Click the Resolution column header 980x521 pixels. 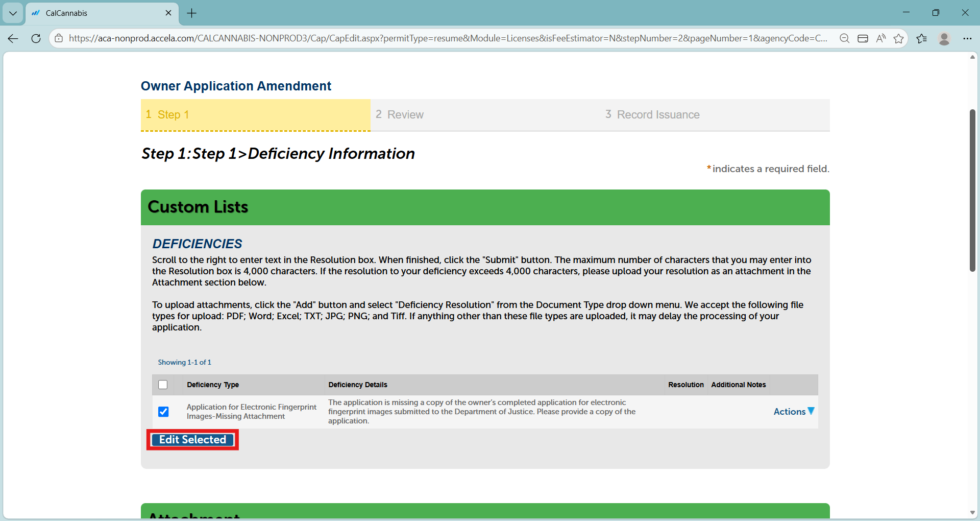coord(686,385)
